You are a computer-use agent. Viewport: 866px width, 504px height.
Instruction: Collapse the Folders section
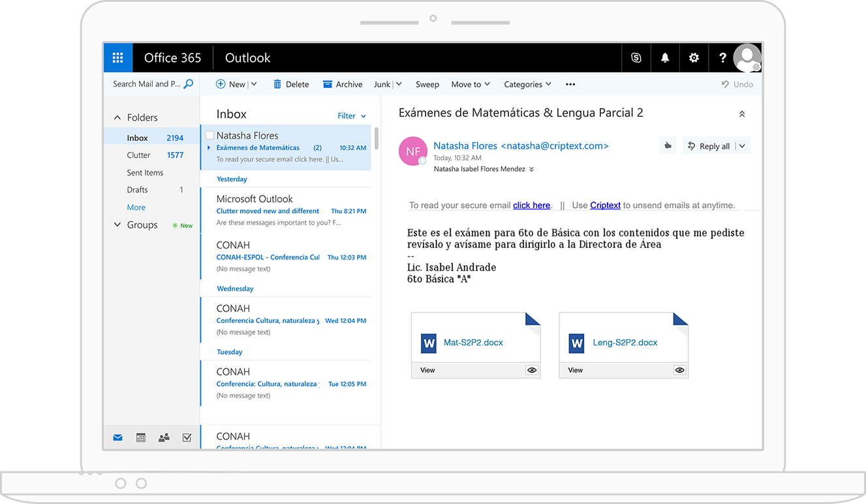117,118
